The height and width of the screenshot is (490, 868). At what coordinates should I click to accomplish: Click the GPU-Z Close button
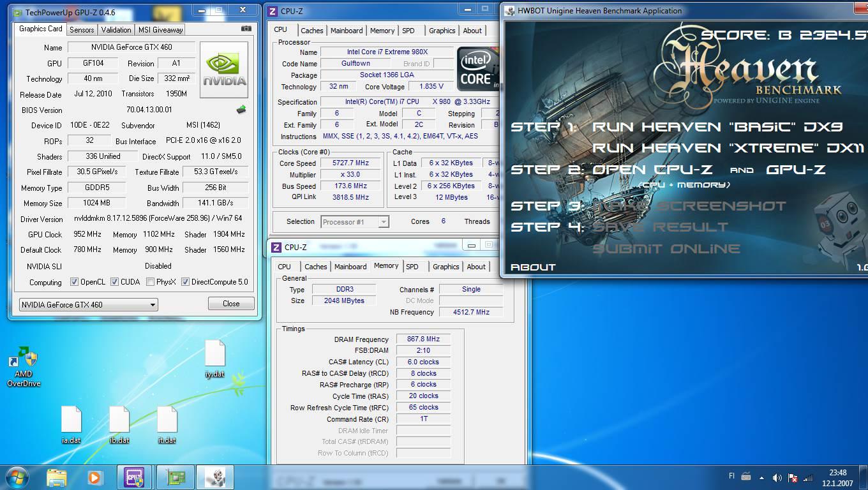pyautogui.click(x=231, y=304)
